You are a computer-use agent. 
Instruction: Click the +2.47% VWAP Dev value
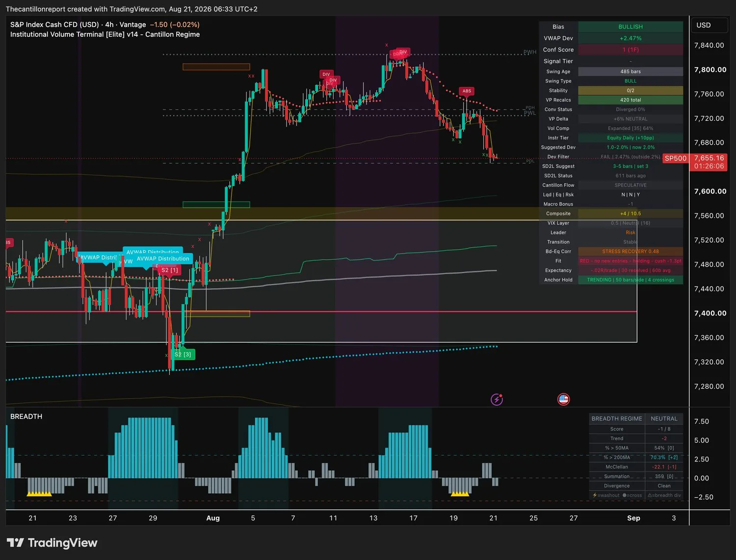[631, 38]
